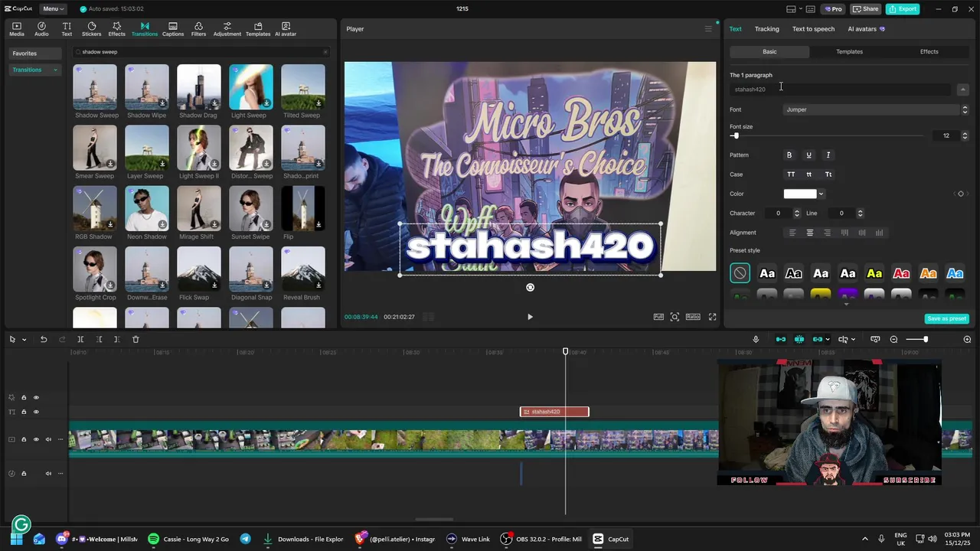Adjust the Line spacing stepper

pos(860,214)
